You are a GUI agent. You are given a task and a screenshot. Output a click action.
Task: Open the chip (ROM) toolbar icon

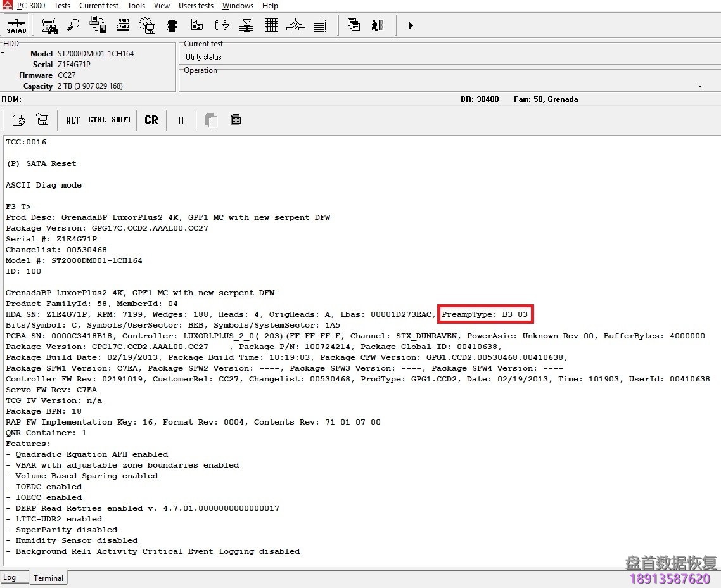[172, 25]
